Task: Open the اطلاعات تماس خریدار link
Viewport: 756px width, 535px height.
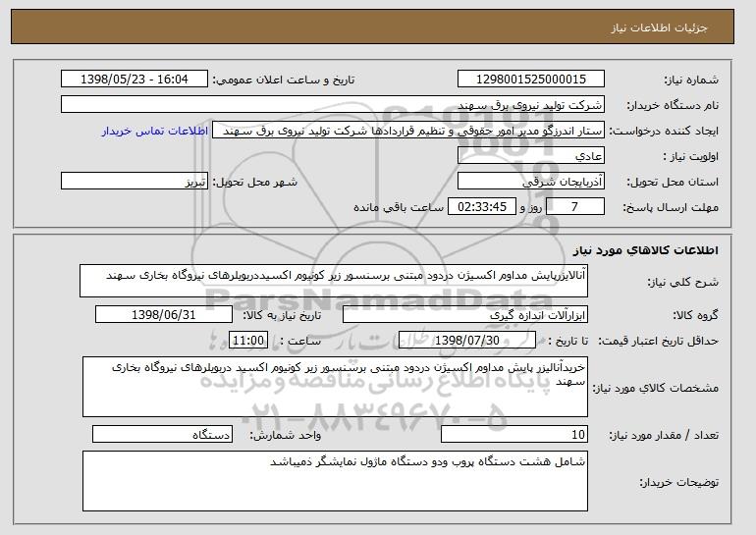Action: 155,132
